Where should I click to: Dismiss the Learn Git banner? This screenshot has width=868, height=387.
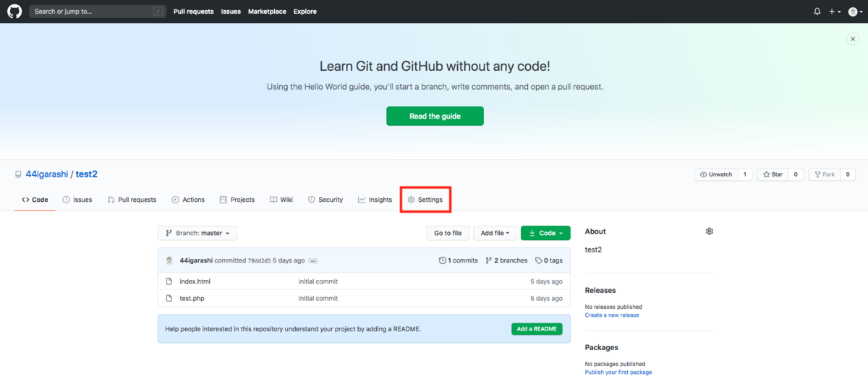click(853, 39)
